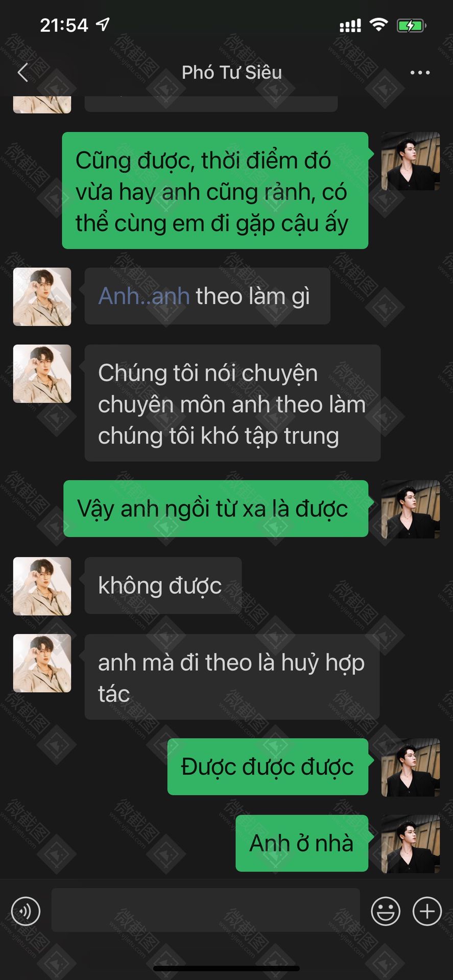
Task: Tap the contact avatar beside 'không được'
Action: coord(42,586)
